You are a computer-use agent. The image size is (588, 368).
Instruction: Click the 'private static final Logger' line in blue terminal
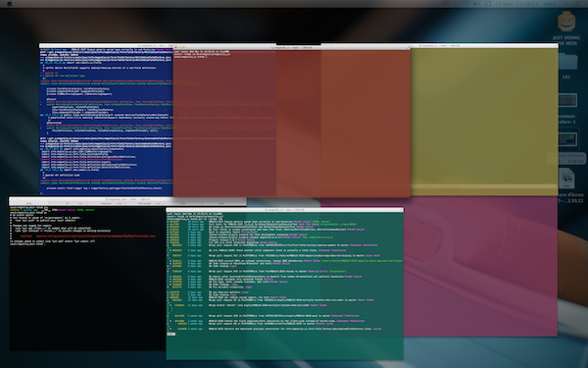pos(104,188)
